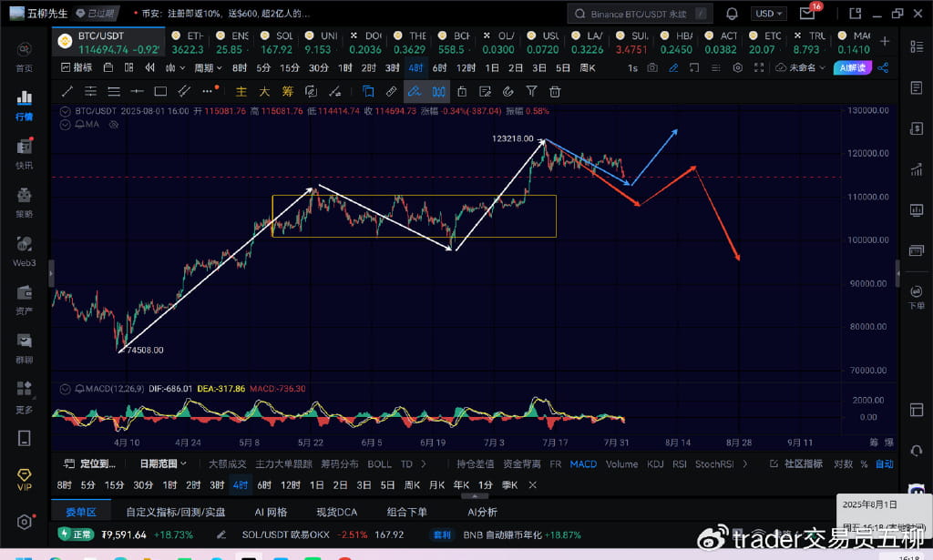Open the notifications bell icon

point(732,14)
